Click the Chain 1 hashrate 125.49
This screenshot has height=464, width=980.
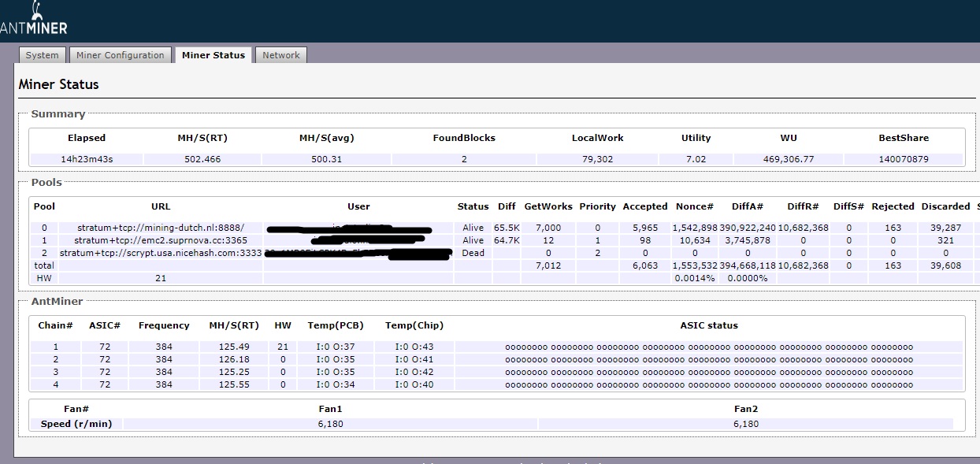point(235,347)
